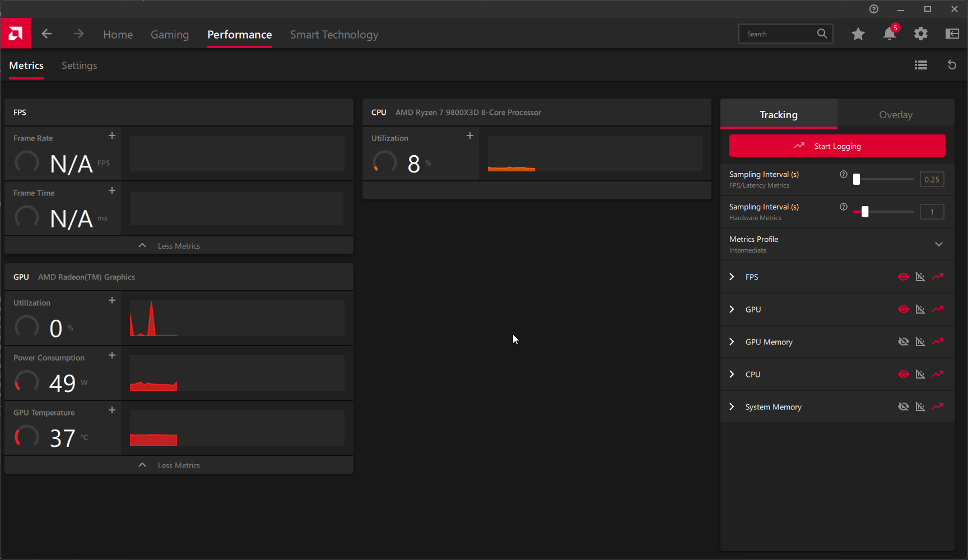Open settings gear icon
The height and width of the screenshot is (560, 968).
[x=921, y=34]
